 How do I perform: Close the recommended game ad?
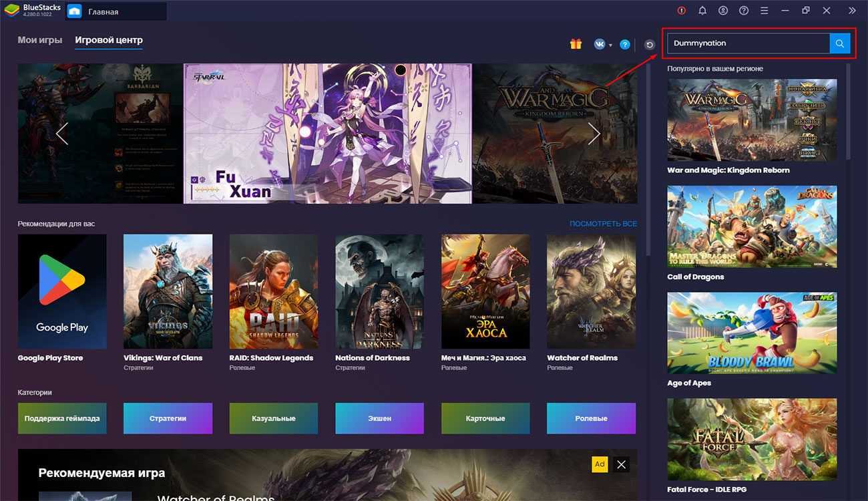621,464
